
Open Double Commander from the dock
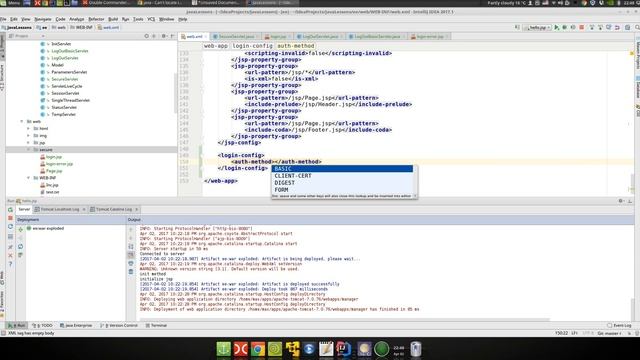tap(240, 349)
